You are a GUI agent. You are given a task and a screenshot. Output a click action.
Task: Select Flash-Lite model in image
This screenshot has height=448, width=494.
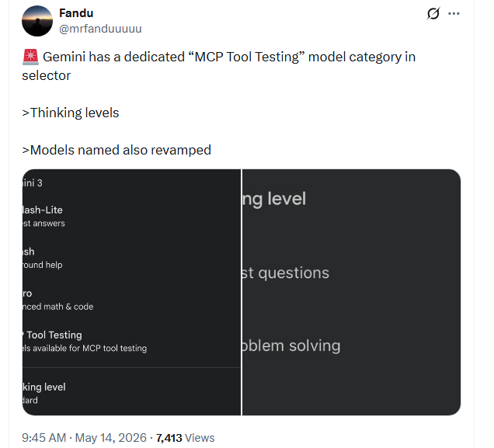tap(43, 217)
